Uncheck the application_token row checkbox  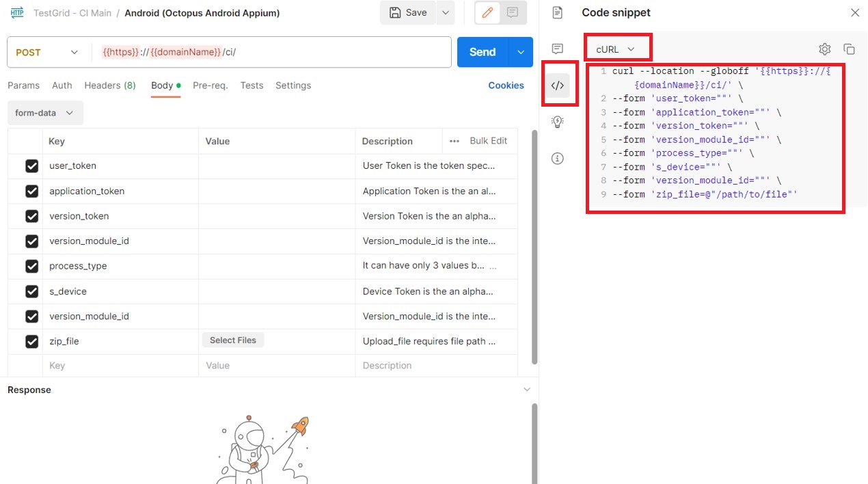coord(31,191)
